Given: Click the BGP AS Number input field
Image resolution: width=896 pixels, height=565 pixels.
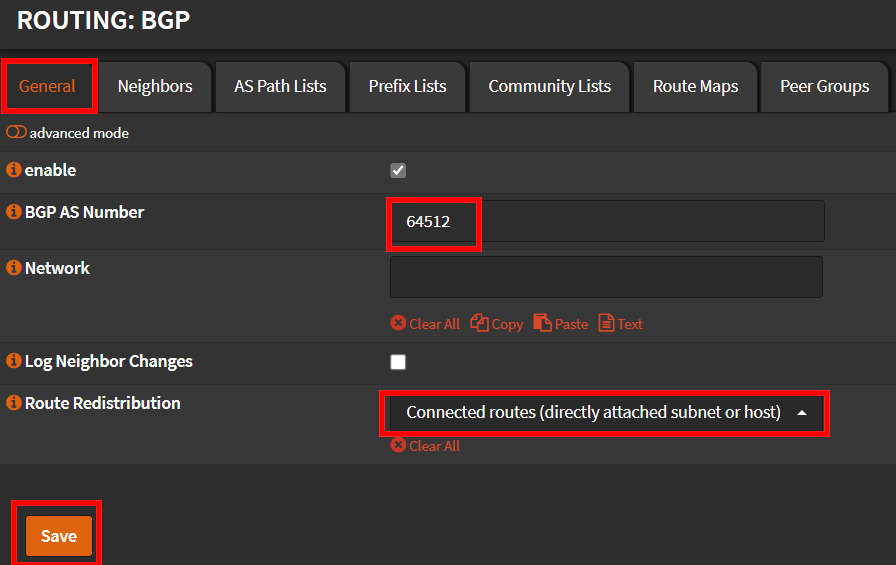Looking at the screenshot, I should pos(606,222).
